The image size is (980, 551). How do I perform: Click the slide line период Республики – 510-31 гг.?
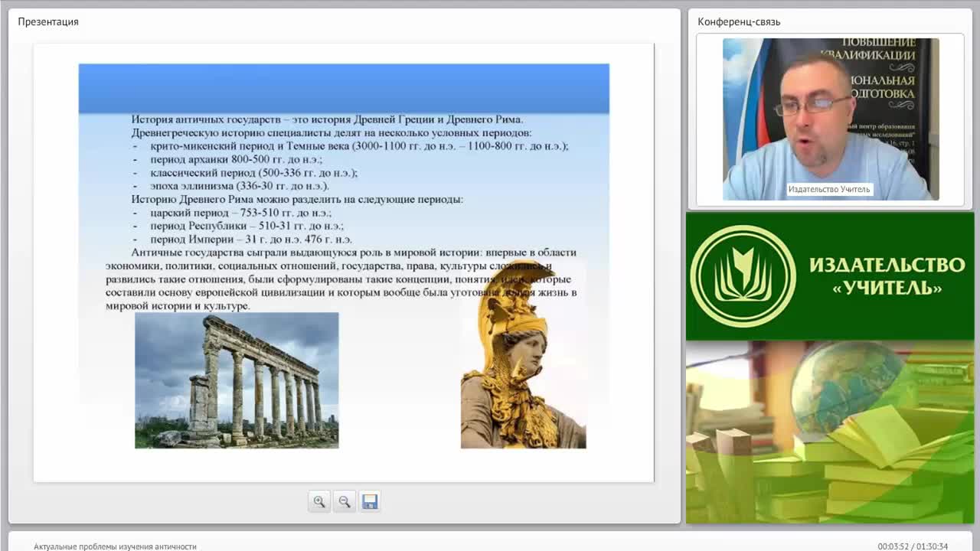click(247, 226)
